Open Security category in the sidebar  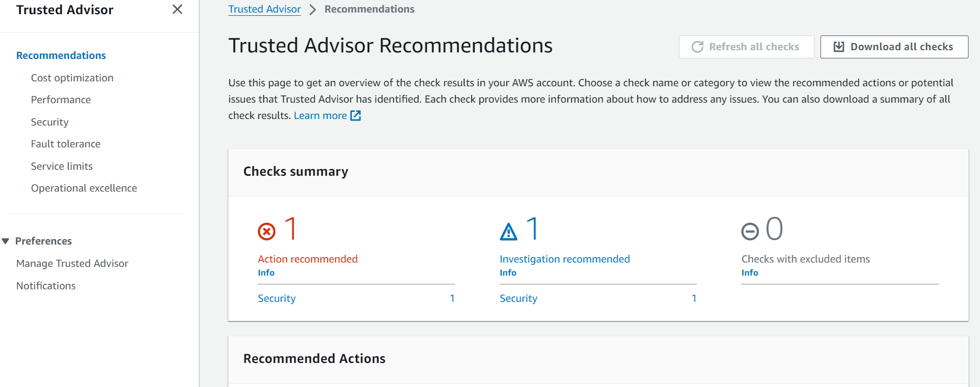50,122
